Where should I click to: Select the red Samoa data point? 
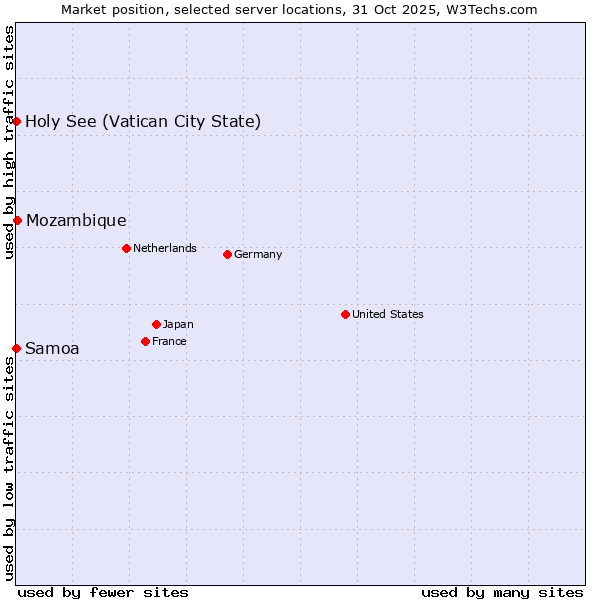point(17,348)
